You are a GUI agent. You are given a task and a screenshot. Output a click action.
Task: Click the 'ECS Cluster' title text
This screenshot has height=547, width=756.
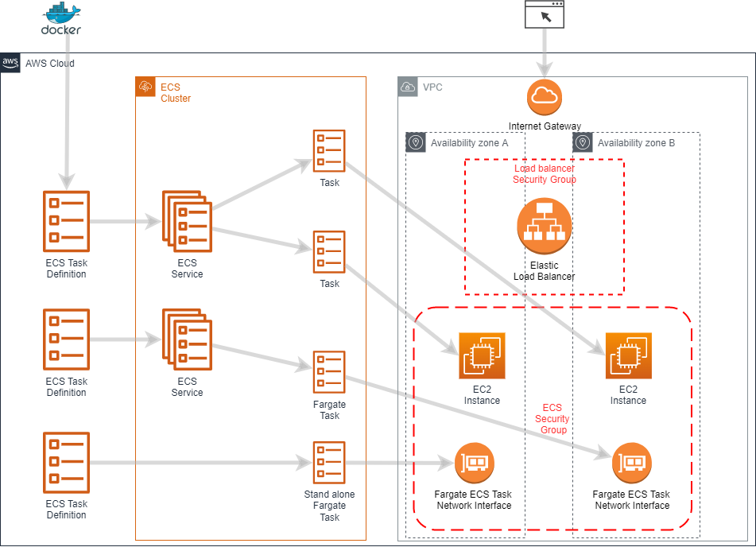pyautogui.click(x=176, y=92)
